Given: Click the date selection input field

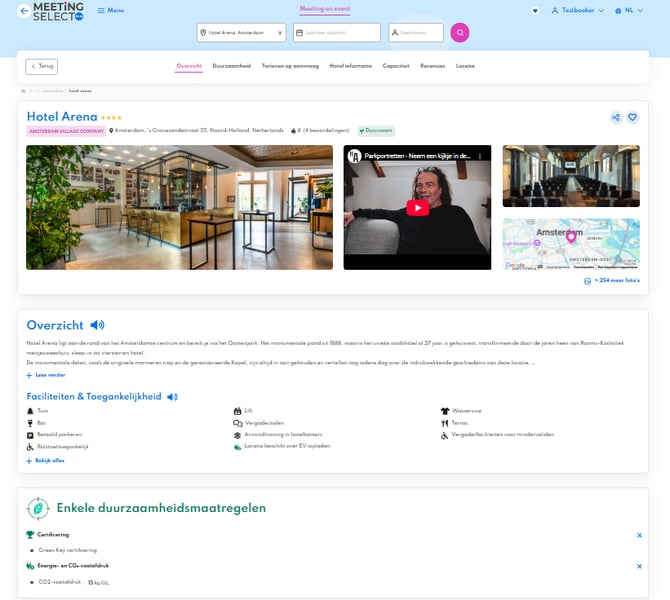Looking at the screenshot, I should tap(337, 33).
